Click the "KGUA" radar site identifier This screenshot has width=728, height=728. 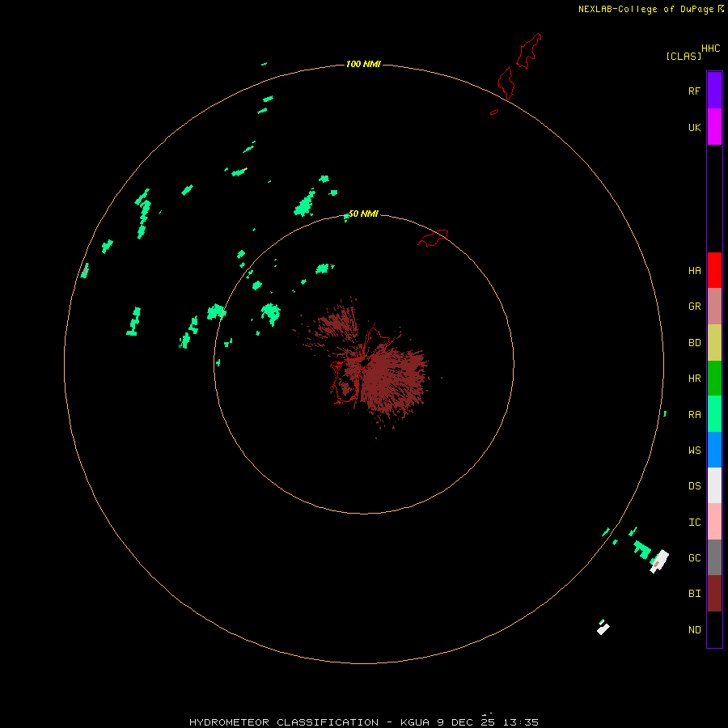415,722
